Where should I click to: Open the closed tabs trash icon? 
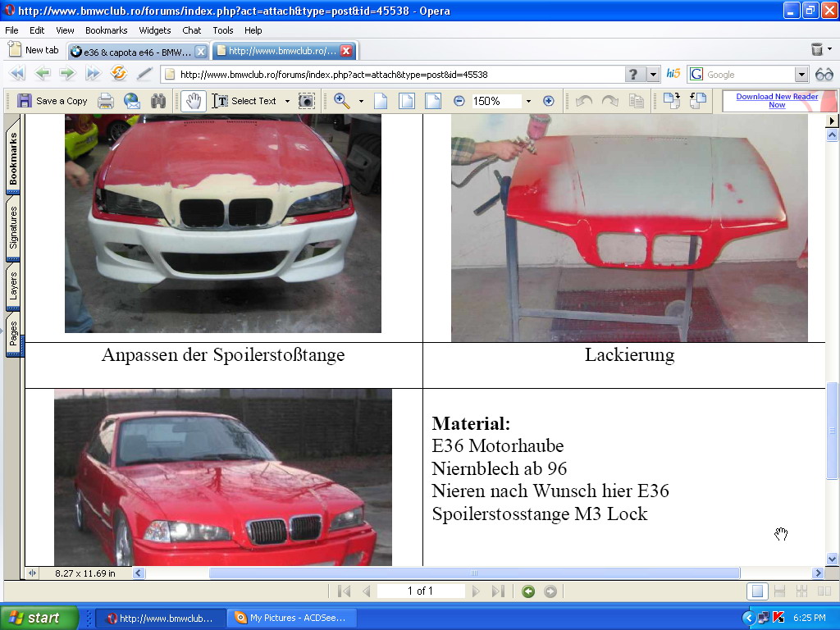click(816, 50)
